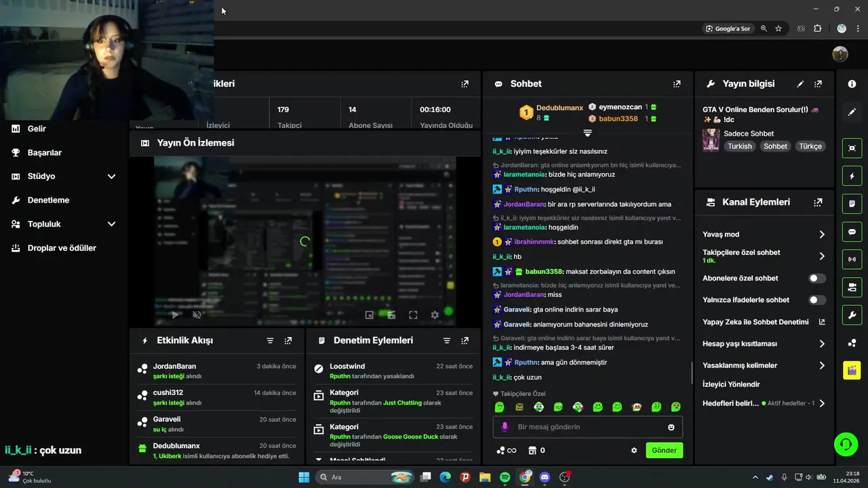Click the info icon in right sidebar
Image resolution: width=868 pixels, height=488 pixels.
click(x=852, y=84)
